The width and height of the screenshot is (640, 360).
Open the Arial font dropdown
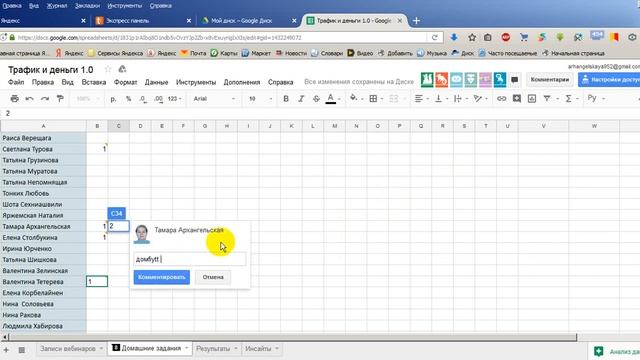coord(214,99)
